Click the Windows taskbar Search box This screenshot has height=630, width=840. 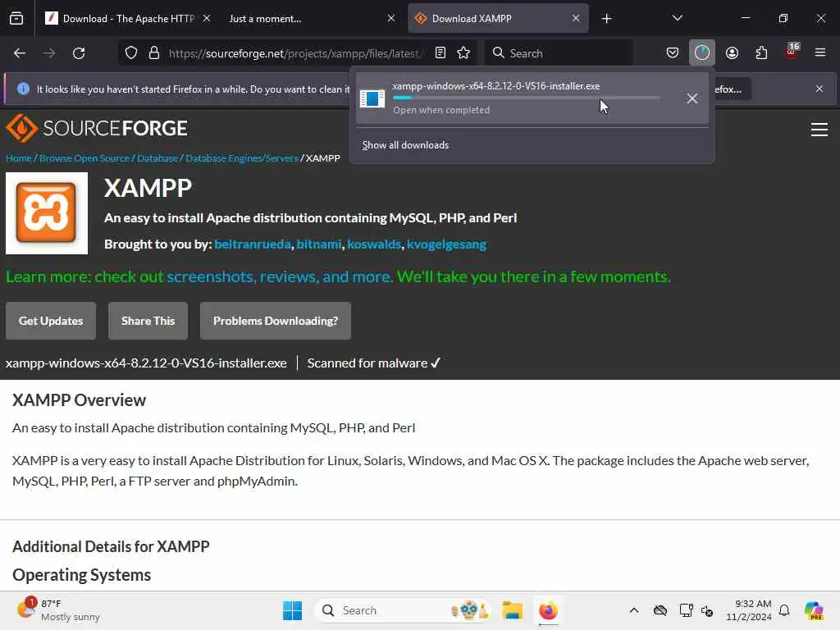(x=403, y=610)
